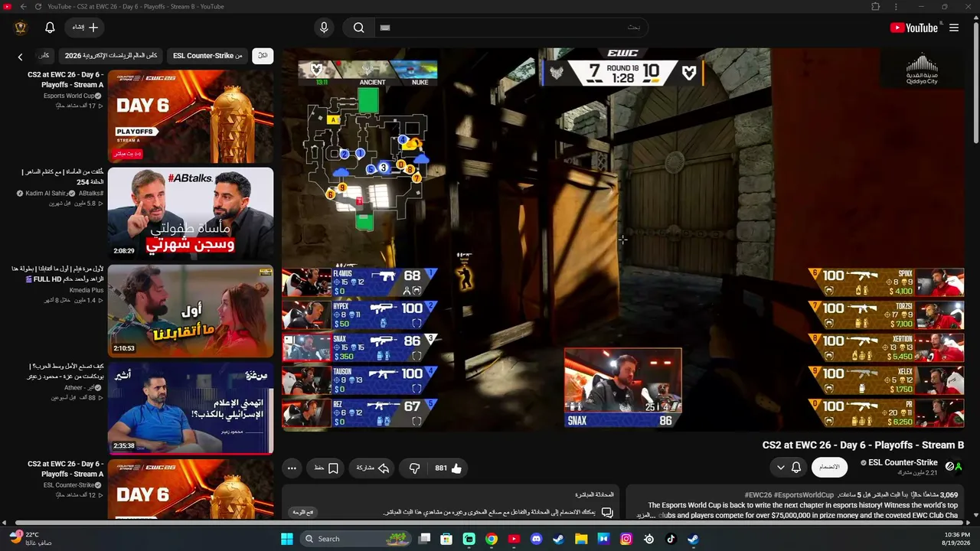980x551 pixels.
Task: Go to the YouTube home logo
Action: (914, 28)
